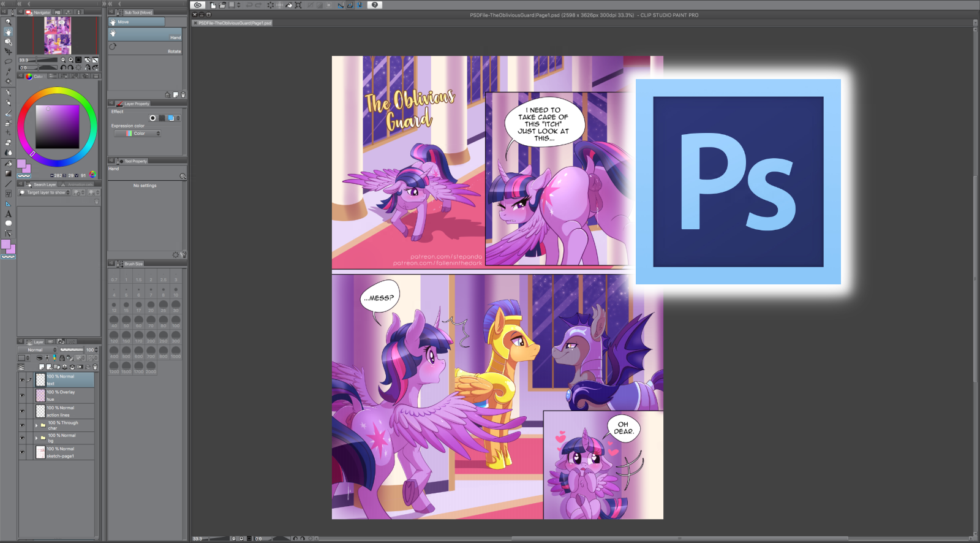Open Layer Property effect stepper arrows

point(178,118)
